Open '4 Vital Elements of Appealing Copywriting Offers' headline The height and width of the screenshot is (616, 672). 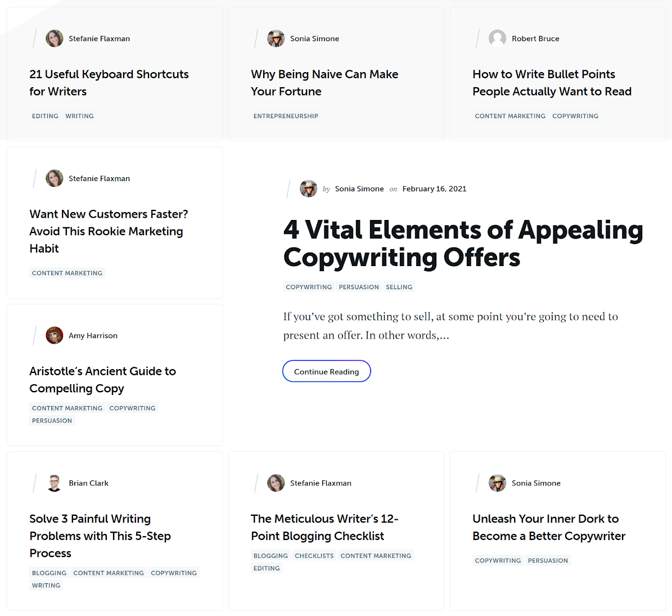tap(463, 243)
